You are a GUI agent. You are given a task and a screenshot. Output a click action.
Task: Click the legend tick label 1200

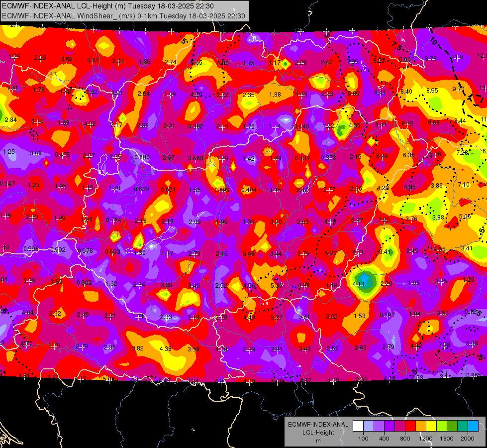[425, 439]
